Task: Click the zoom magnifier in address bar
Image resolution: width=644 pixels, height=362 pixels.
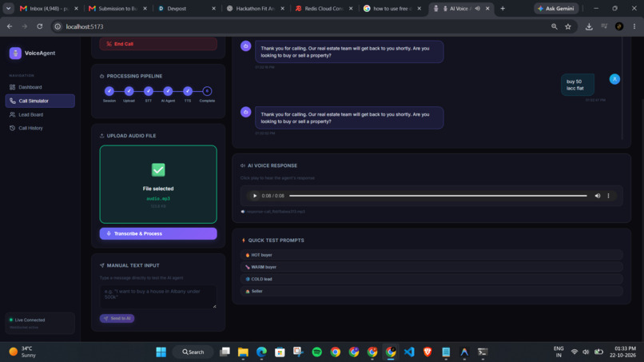Action: click(555, 26)
